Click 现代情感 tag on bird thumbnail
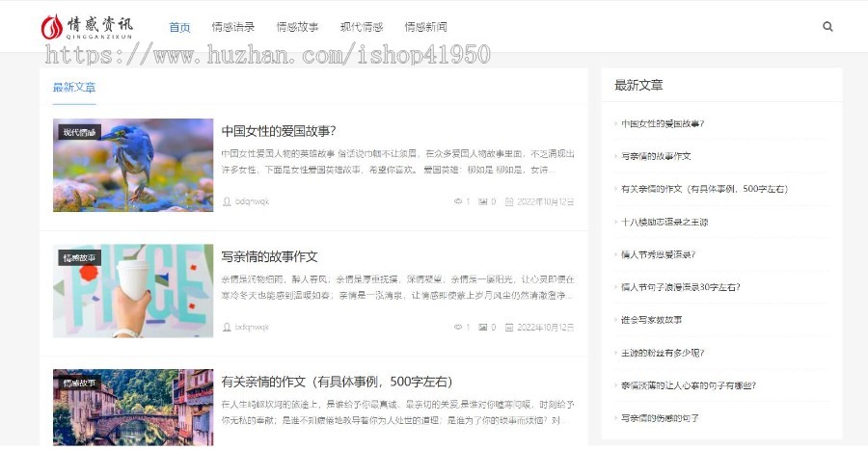 click(x=79, y=132)
